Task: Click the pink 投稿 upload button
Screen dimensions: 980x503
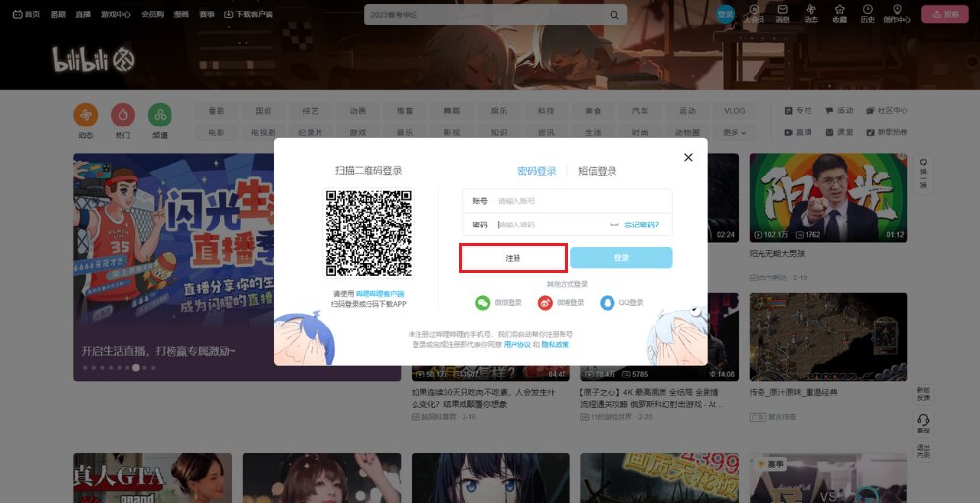Action: [945, 14]
